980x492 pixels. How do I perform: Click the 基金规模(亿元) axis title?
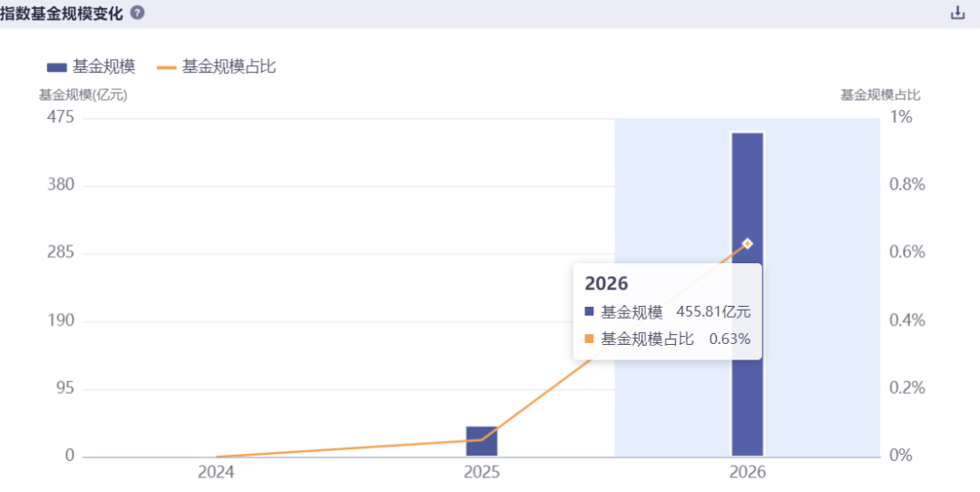click(x=83, y=95)
